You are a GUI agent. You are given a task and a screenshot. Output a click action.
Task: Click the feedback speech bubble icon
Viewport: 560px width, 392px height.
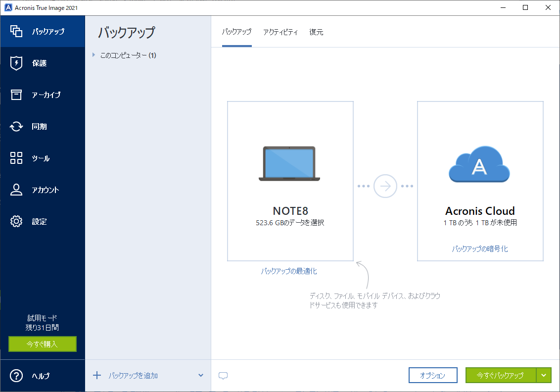pyautogui.click(x=223, y=376)
